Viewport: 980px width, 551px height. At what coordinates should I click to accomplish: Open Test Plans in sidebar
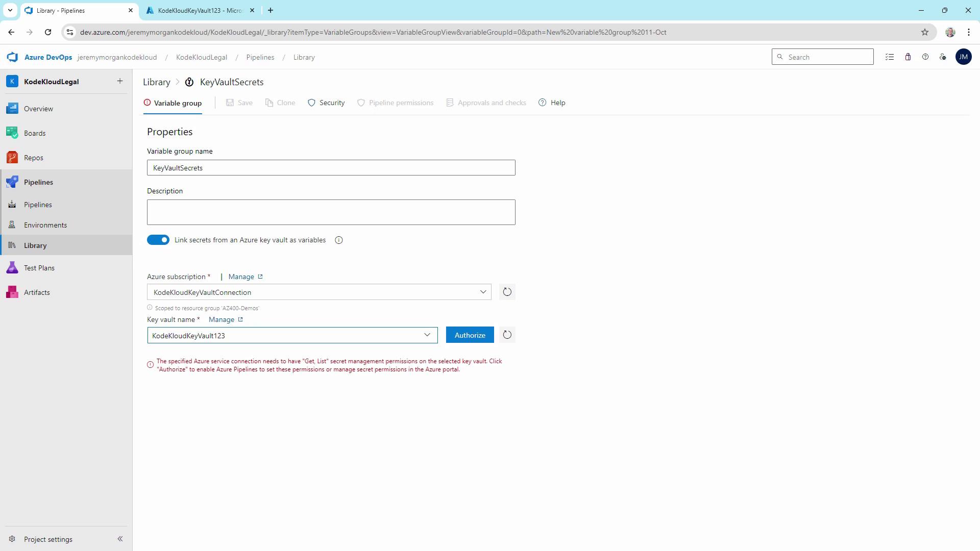pos(39,268)
